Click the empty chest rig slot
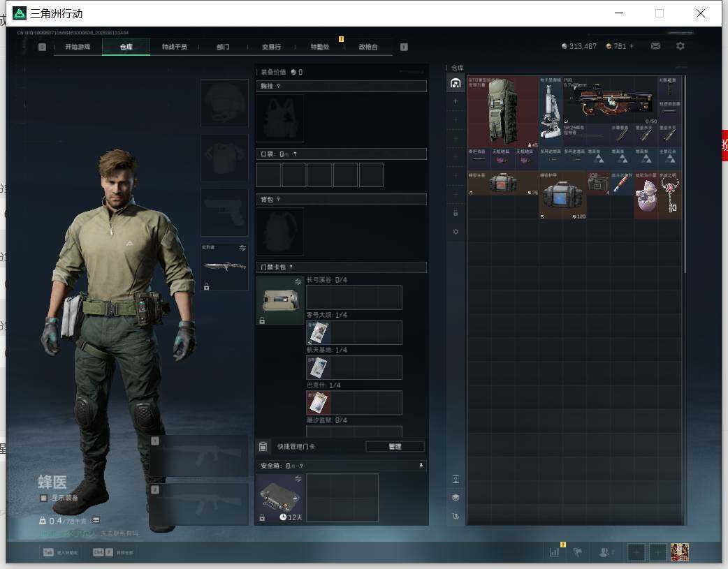 [x=280, y=119]
